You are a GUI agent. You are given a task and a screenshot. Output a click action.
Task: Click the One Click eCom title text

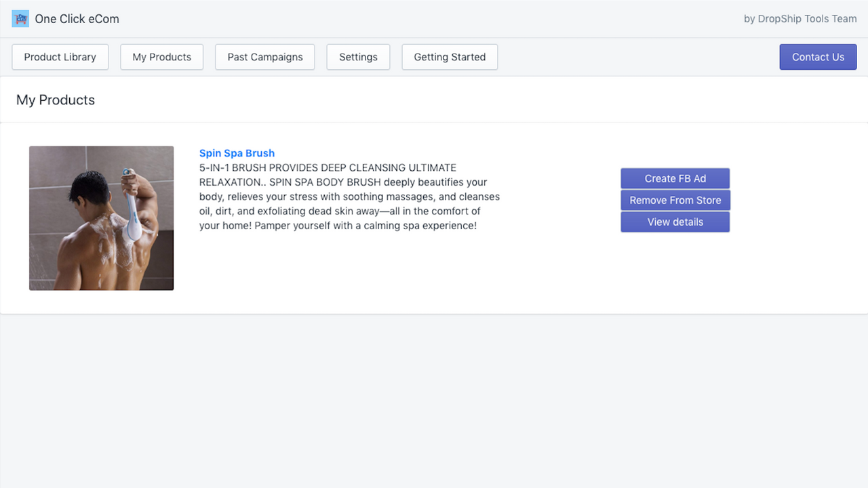(77, 19)
